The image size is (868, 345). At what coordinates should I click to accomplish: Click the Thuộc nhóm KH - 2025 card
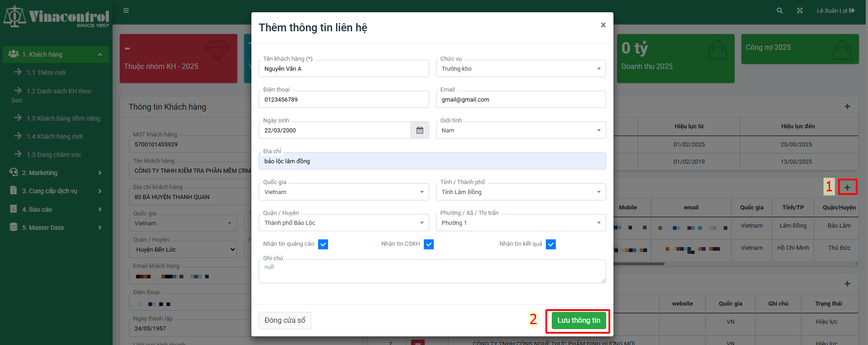[178, 58]
